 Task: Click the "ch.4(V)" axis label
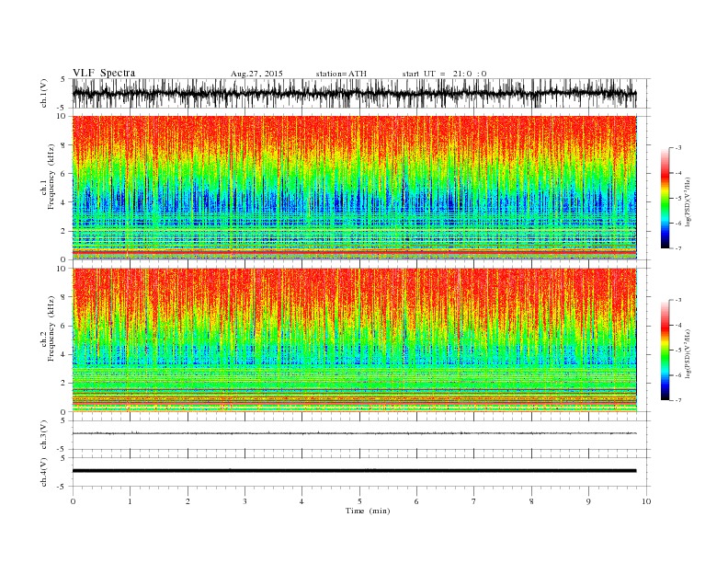point(44,472)
